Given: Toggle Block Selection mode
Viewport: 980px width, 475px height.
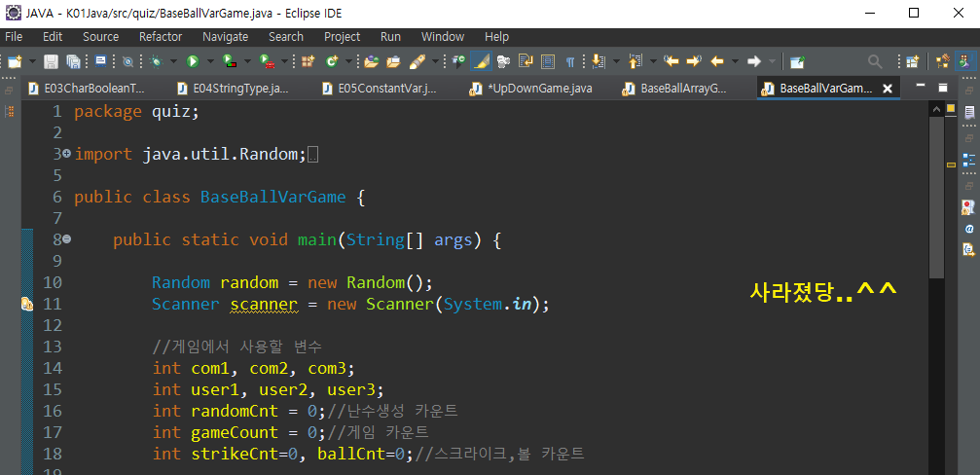Looking at the screenshot, I should coord(548,61).
